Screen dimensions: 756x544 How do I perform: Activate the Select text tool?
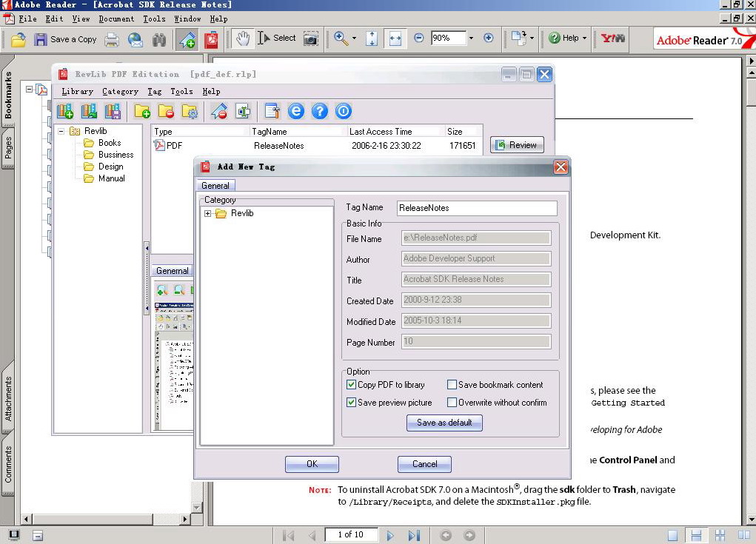276,38
